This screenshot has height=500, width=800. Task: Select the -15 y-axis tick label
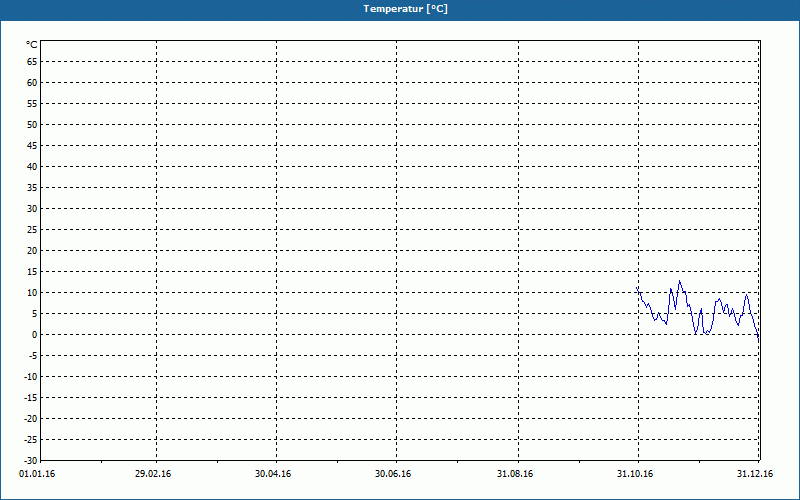point(29,397)
